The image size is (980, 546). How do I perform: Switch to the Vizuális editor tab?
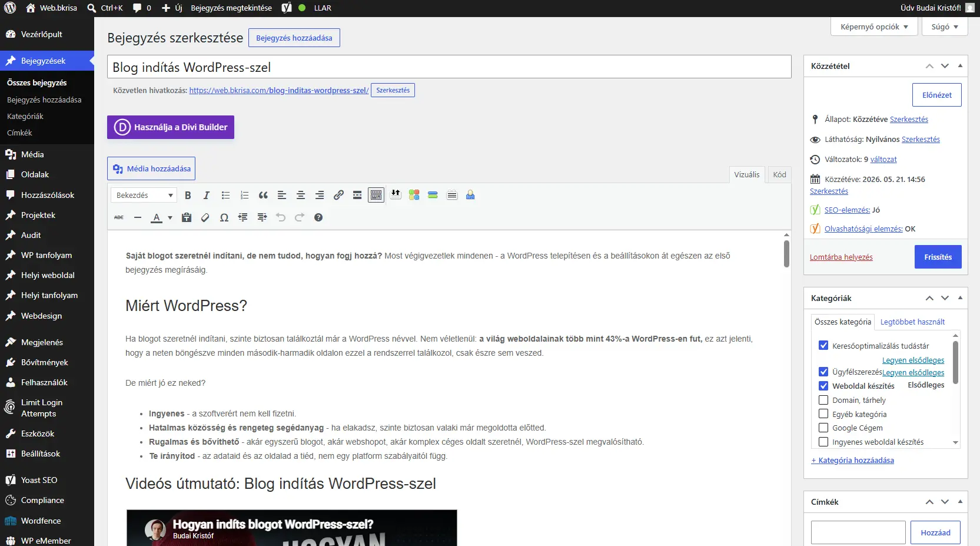747,175
